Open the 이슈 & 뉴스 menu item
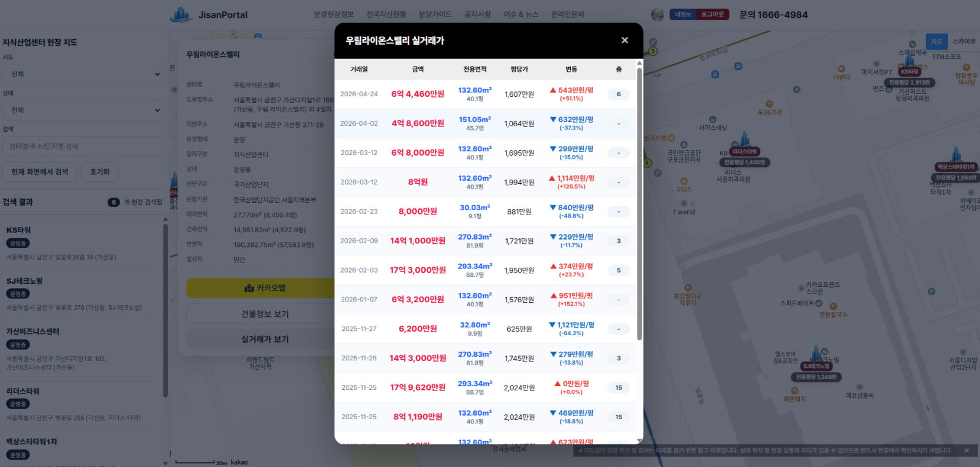Screen dimensions: 980x467 pyautogui.click(x=521, y=14)
